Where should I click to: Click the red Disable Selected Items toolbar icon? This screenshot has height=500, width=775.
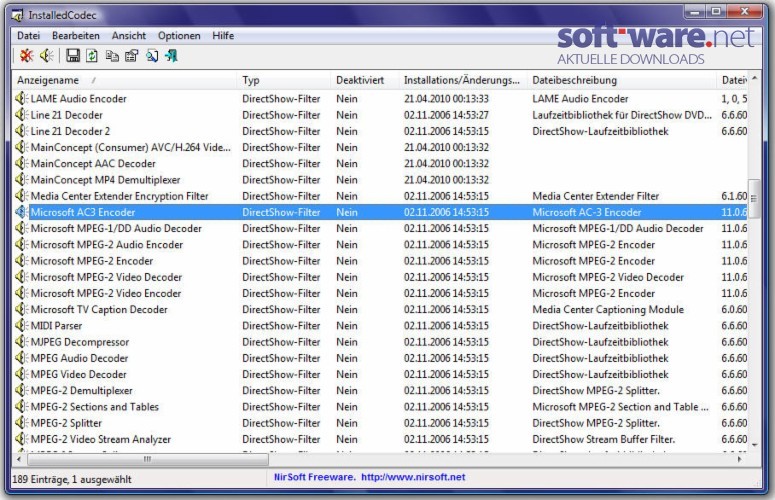(26, 56)
